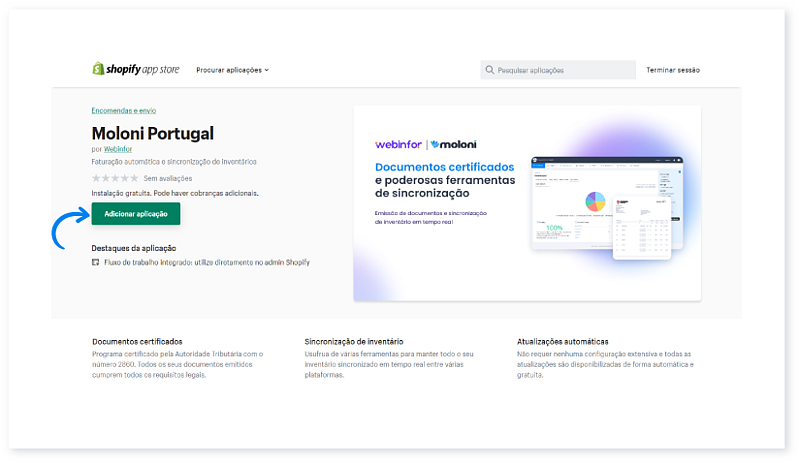Screen dimensions: 800x463
Task: Click the Instalação gratuita pricing text
Action: [174, 193]
